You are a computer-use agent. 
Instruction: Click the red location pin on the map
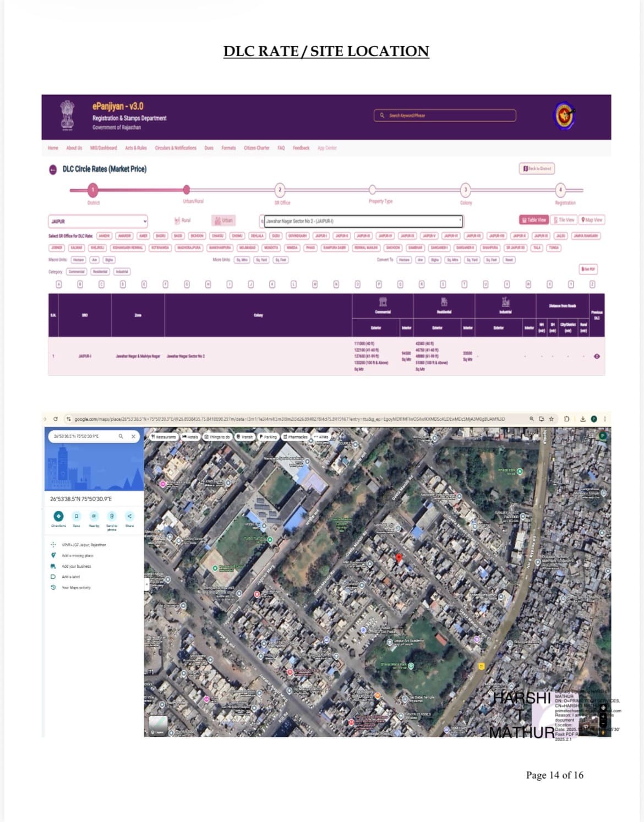point(399,558)
